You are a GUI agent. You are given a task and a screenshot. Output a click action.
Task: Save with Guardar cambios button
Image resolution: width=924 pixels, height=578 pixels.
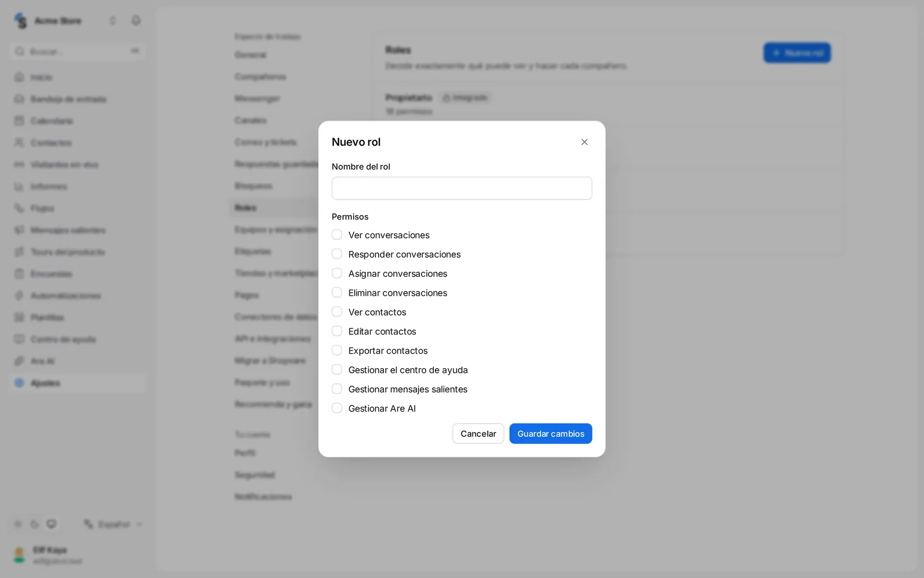[550, 433]
